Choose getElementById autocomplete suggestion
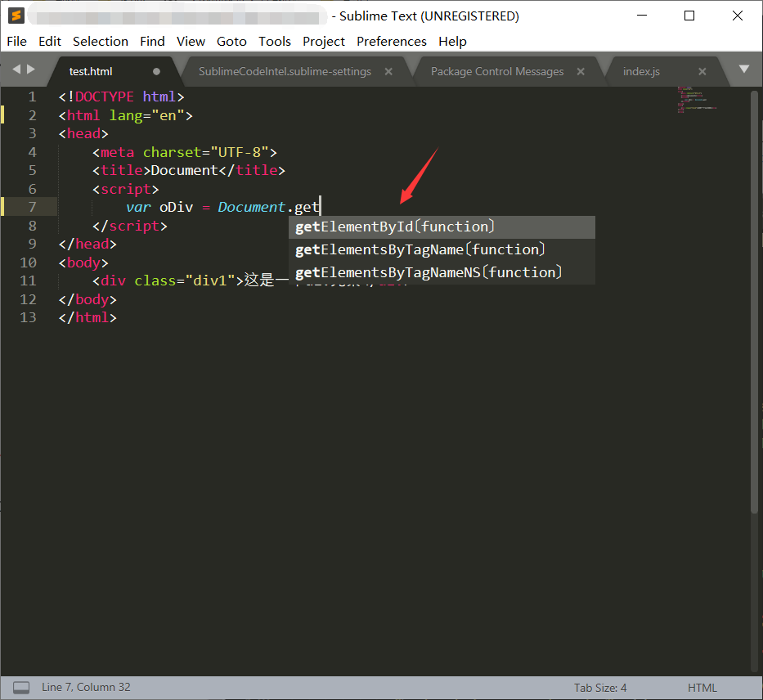 pyautogui.click(x=442, y=227)
